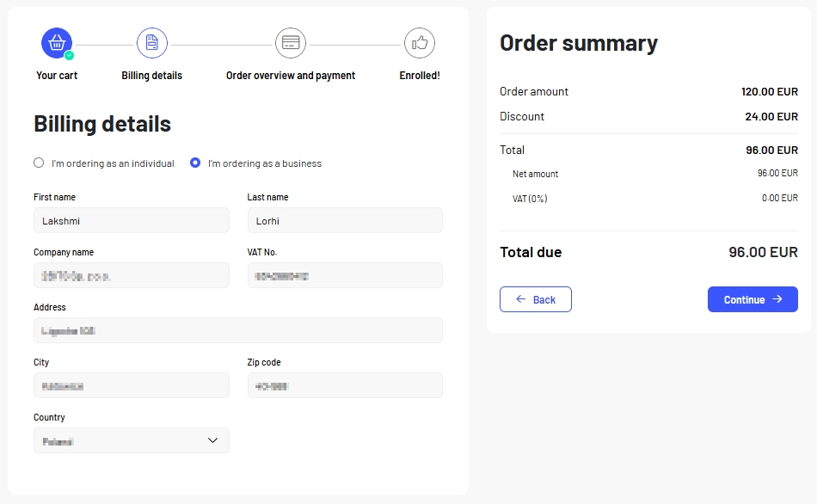
Task: Click the Country field label
Action: [49, 417]
